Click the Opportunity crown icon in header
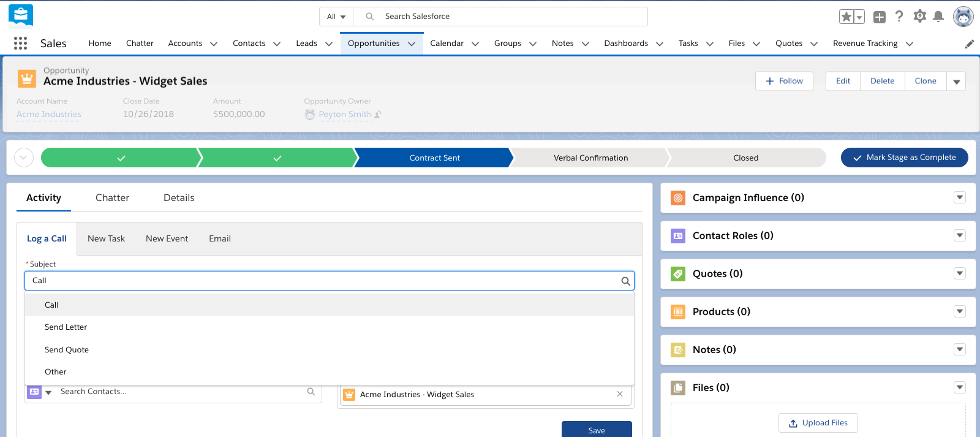 pos(26,78)
